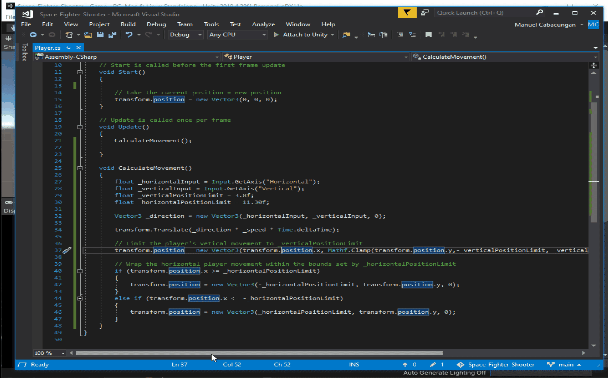The height and width of the screenshot is (378, 608).
Task: Click the comment out selected lines icon
Action: 401,35
